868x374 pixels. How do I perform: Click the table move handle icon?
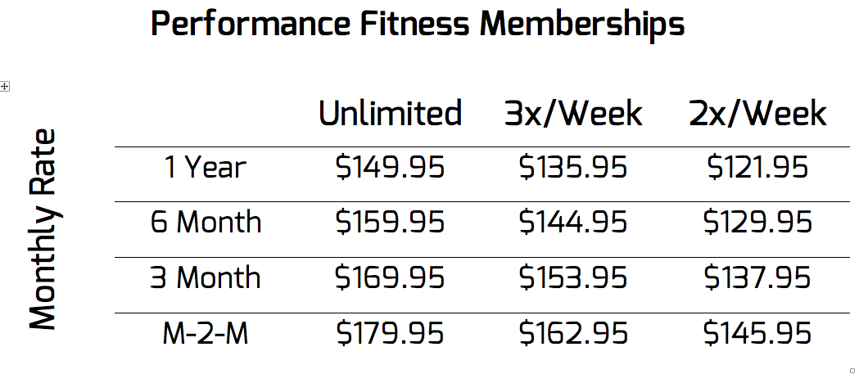4,86
